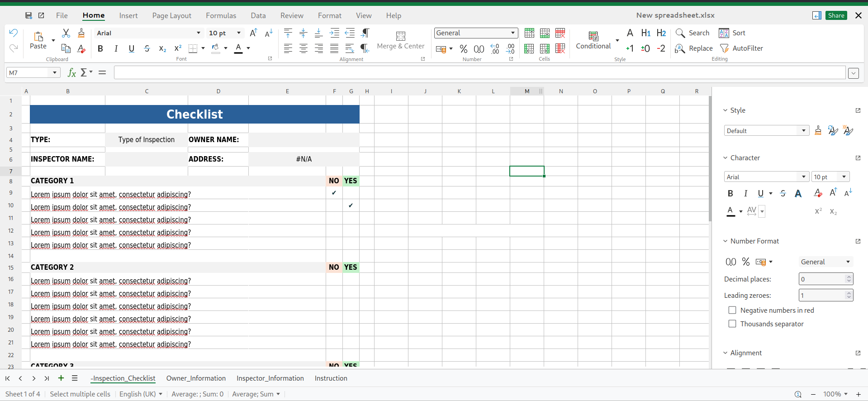This screenshot has width=868, height=401.
Task: Open the General number format dropdown in ribbon
Action: pos(513,33)
